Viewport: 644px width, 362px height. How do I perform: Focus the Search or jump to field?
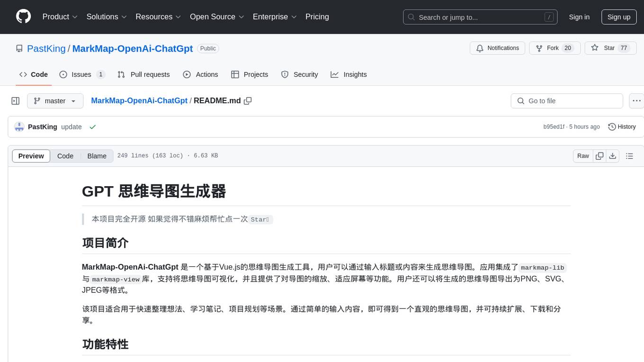click(x=481, y=17)
